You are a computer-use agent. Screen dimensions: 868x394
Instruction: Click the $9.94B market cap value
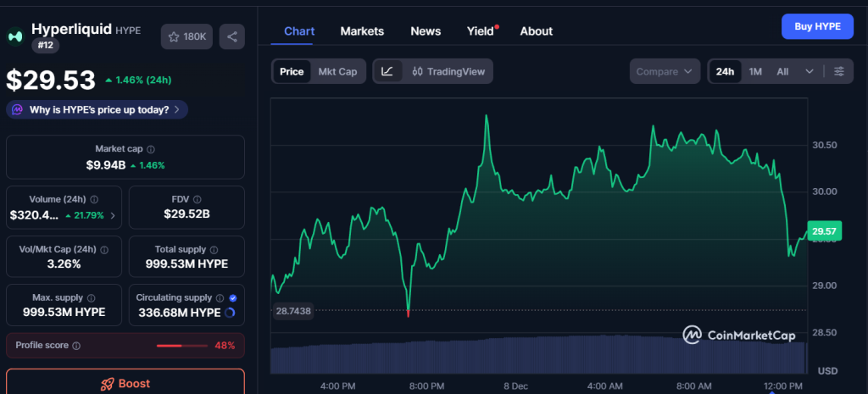pos(105,165)
